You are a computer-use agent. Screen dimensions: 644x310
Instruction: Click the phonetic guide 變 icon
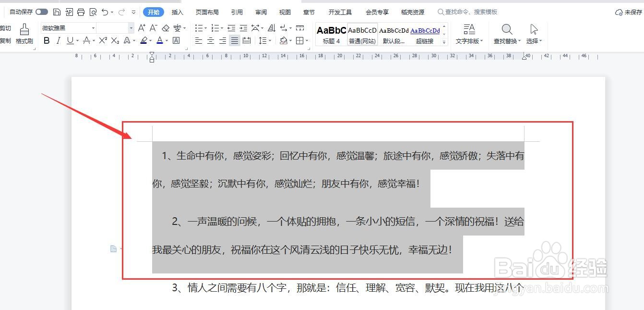click(x=178, y=28)
